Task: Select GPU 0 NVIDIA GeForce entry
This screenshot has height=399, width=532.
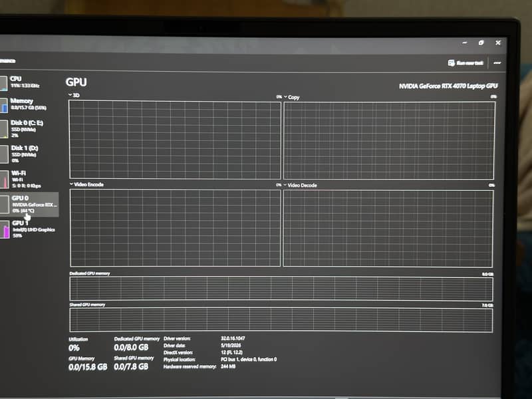Action: click(29, 204)
